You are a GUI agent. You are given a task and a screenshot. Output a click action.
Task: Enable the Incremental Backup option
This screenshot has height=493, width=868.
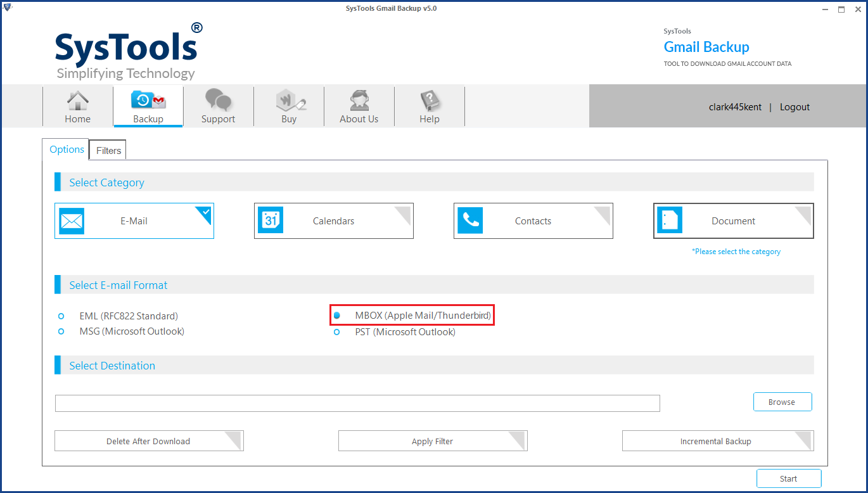(x=718, y=441)
